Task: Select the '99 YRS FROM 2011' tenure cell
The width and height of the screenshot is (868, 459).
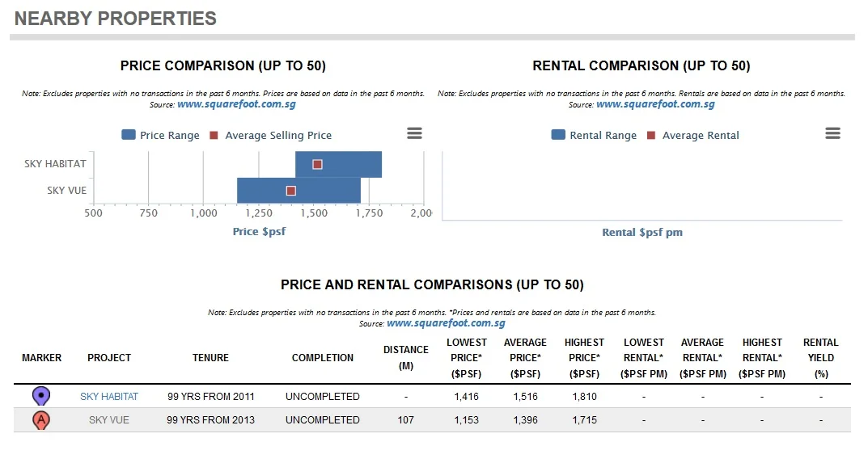Action: 211,397
